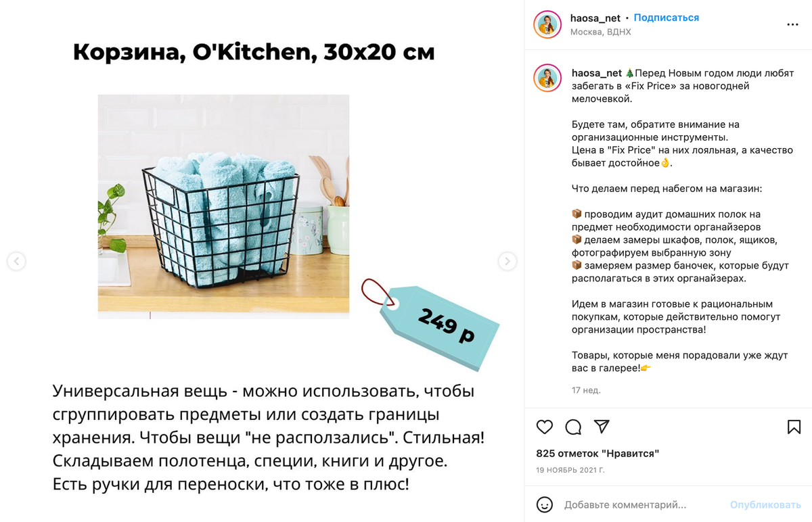
Task: Like the post with the heart icon
Action: (545, 427)
